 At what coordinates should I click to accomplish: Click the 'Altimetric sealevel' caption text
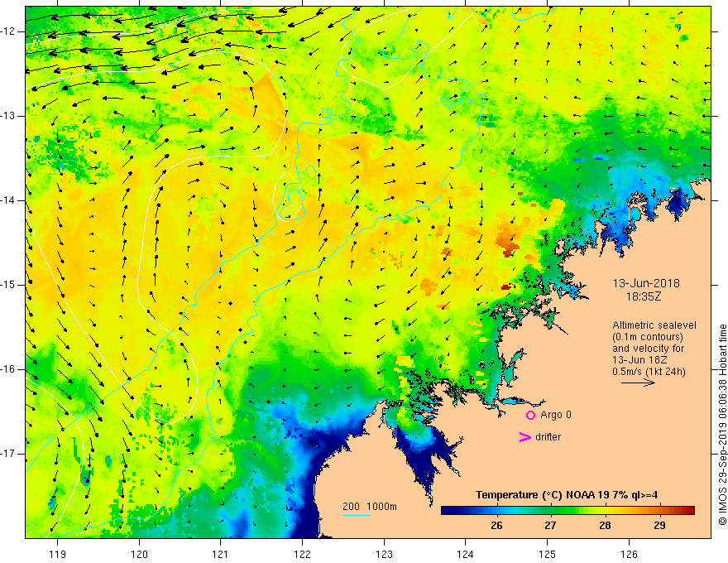[x=654, y=325]
